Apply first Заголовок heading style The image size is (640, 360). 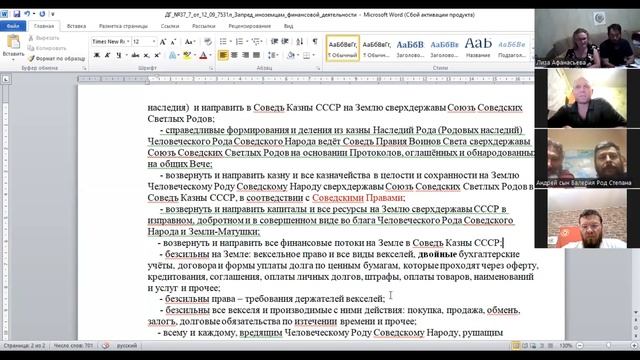point(410,48)
